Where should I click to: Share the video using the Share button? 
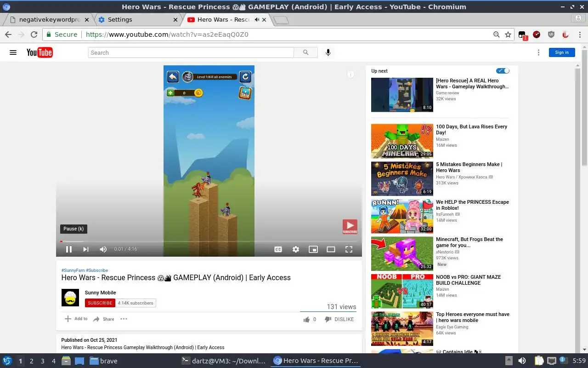(x=103, y=319)
